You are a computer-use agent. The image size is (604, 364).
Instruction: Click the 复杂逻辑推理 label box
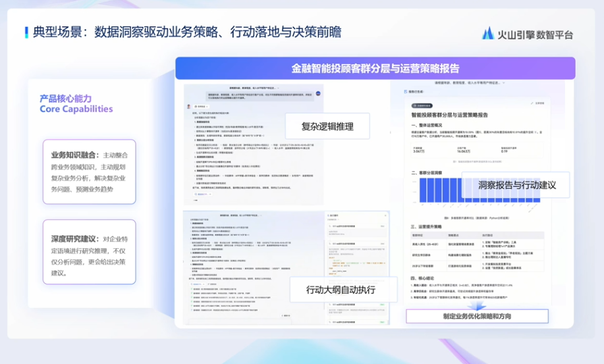point(327,126)
